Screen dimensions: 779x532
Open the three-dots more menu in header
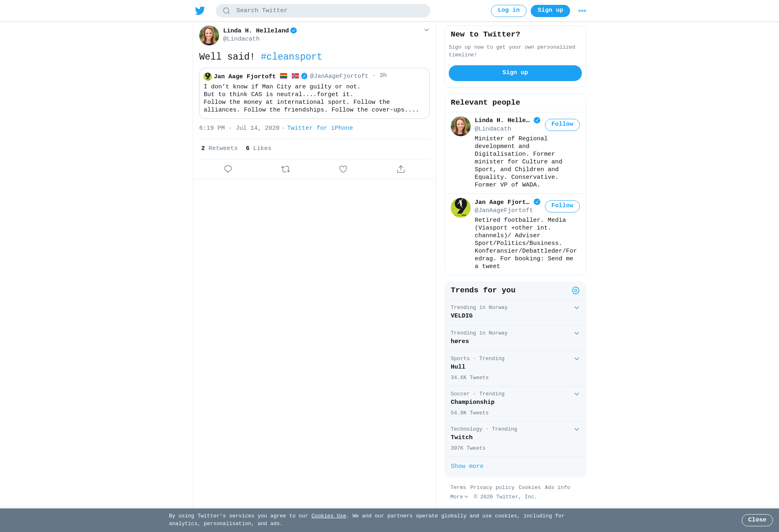pyautogui.click(x=582, y=11)
